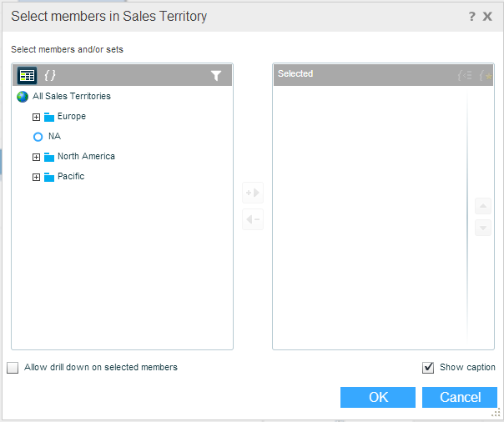
Task: Uncheck the Show caption checkbox
Action: 429,368
